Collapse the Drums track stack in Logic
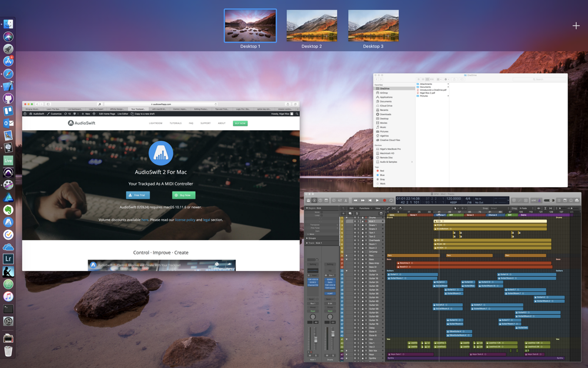The image size is (588, 368). pyautogui.click(x=346, y=217)
